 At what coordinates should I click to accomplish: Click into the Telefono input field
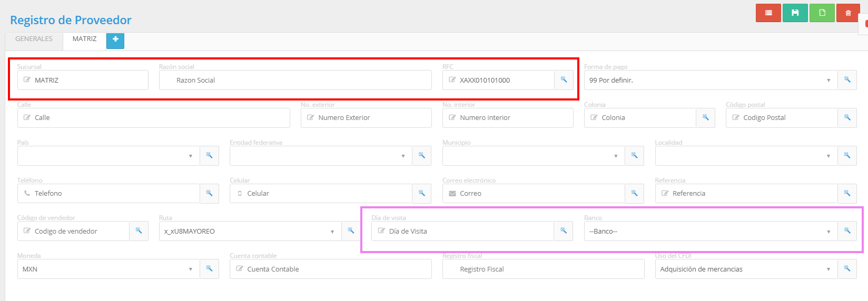[108, 194]
